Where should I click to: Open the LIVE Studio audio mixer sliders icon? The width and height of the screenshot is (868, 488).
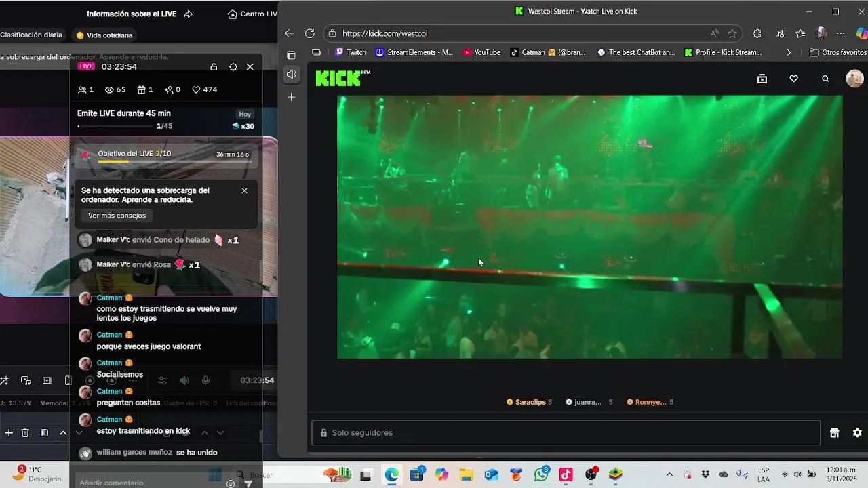(163, 380)
